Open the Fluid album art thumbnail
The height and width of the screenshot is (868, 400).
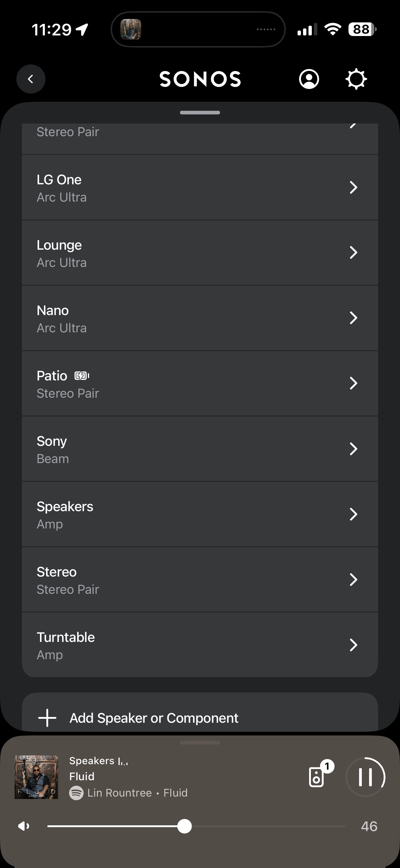point(36,777)
